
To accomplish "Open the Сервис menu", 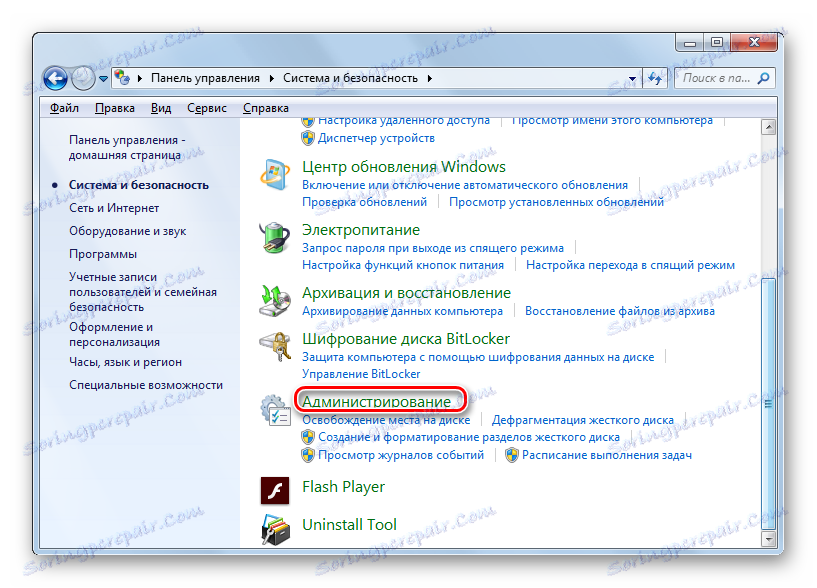I will tap(207, 108).
